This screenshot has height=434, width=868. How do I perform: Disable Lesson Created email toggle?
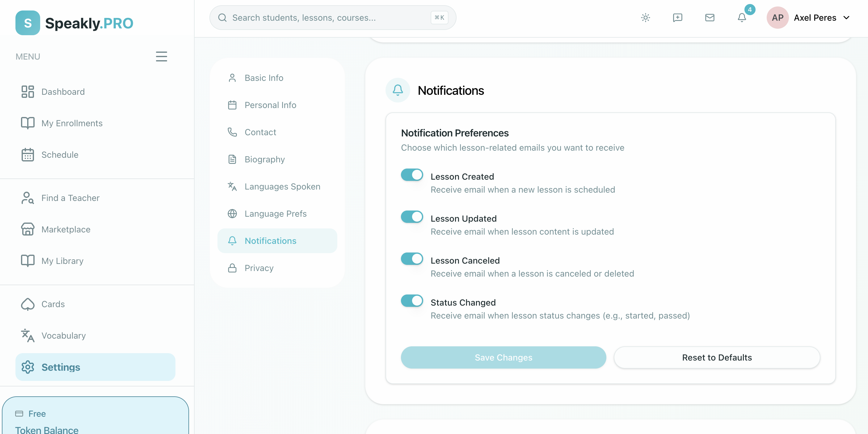[412, 175]
